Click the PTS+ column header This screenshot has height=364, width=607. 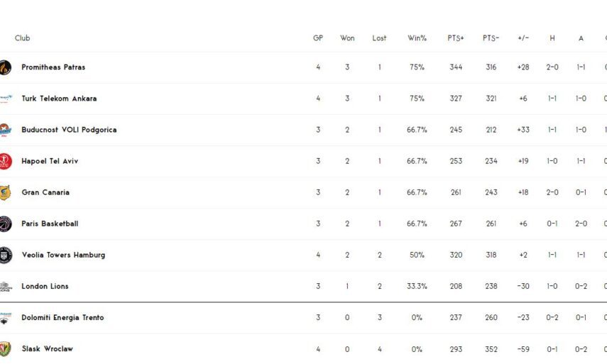click(x=456, y=38)
